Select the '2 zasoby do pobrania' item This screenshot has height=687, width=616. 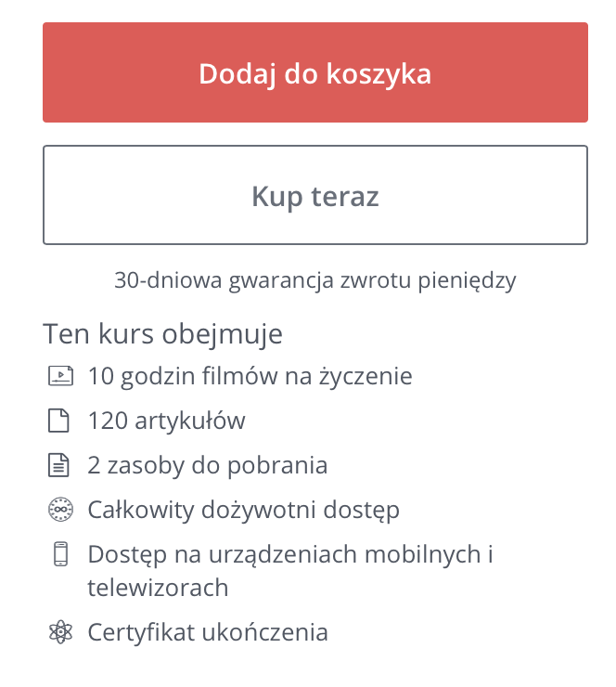coord(207,465)
